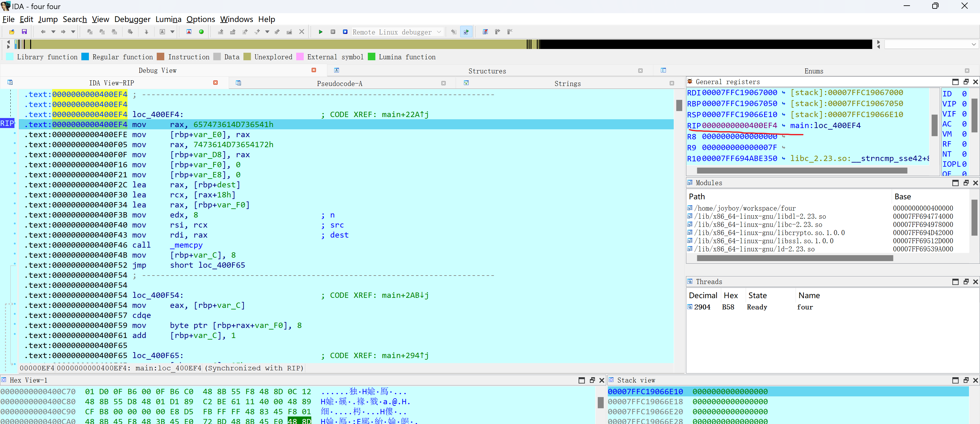
Task: Jump back with the left arrow
Action: pyautogui.click(x=43, y=32)
